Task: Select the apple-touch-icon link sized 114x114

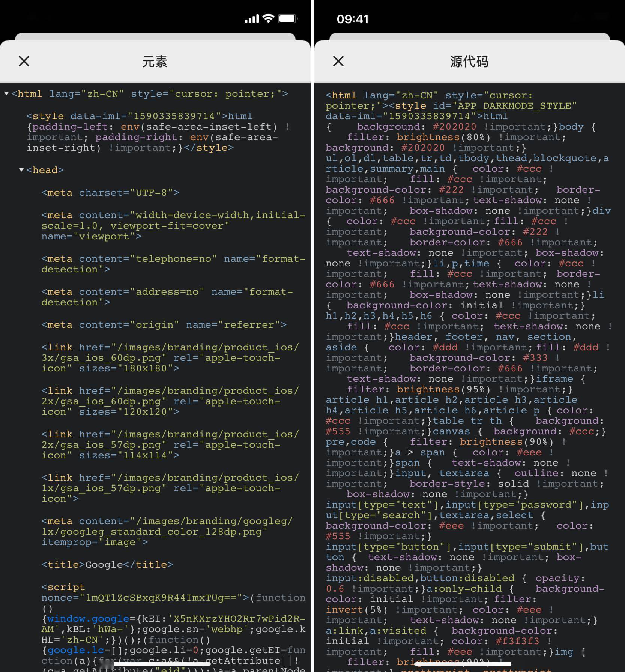Action: pyautogui.click(x=170, y=444)
